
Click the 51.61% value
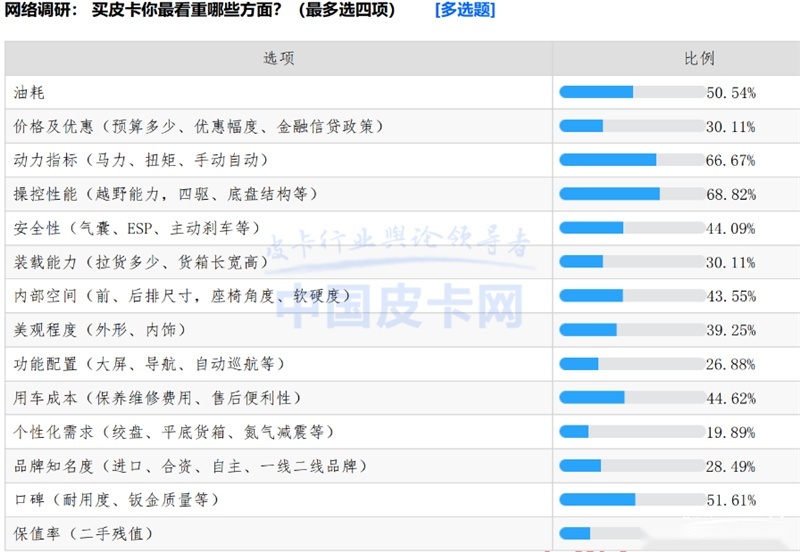coord(731,500)
